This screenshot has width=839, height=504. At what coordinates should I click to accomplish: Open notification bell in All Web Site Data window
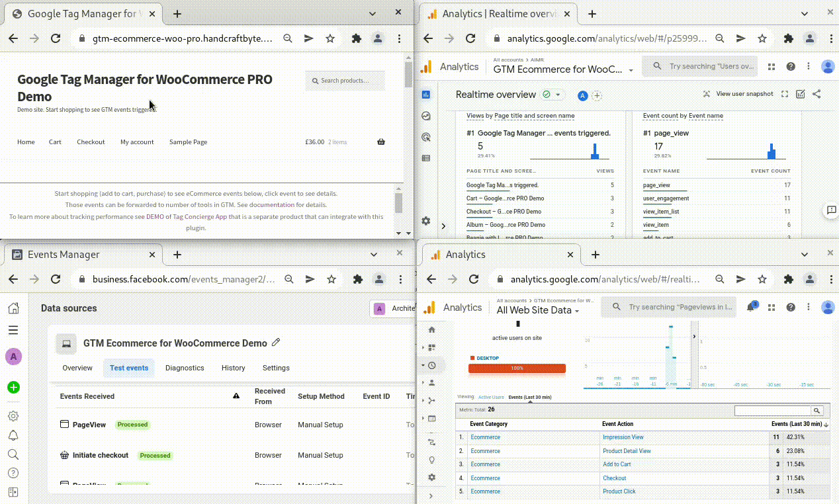[x=751, y=307]
